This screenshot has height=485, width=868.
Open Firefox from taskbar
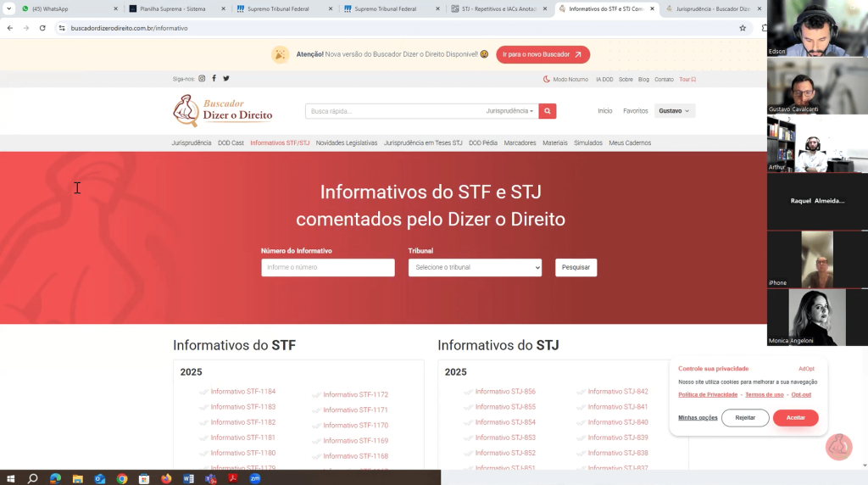pyautogui.click(x=166, y=478)
